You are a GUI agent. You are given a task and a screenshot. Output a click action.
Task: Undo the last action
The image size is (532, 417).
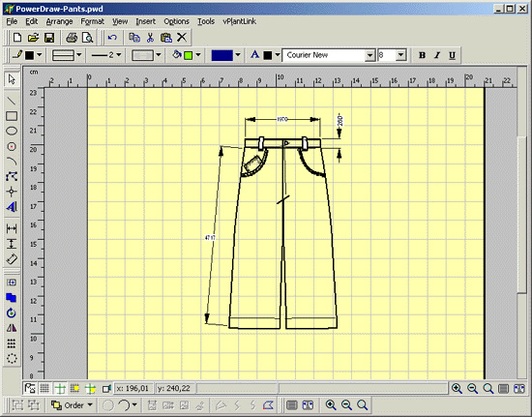pos(112,38)
